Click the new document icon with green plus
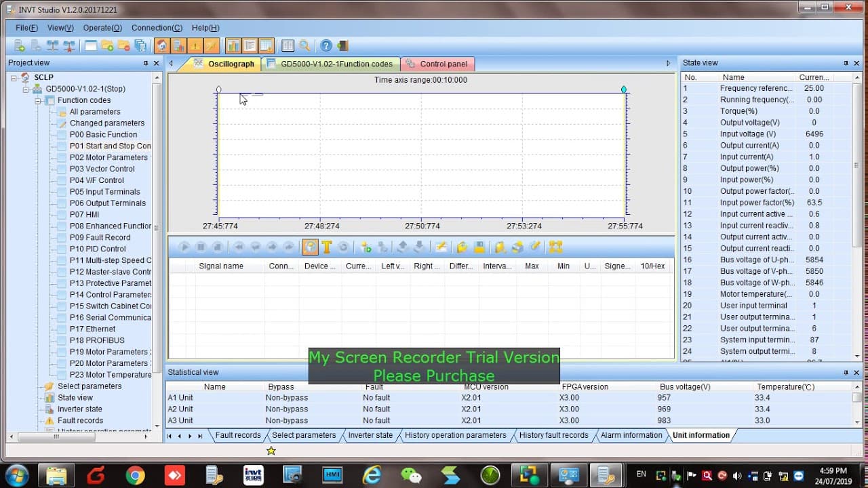Image resolution: width=868 pixels, height=488 pixels. (20, 46)
